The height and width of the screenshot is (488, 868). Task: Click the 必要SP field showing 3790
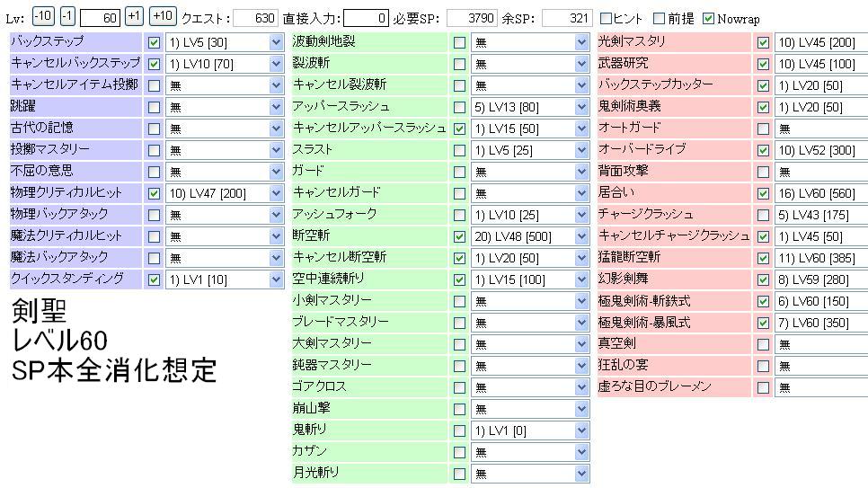click(x=473, y=18)
